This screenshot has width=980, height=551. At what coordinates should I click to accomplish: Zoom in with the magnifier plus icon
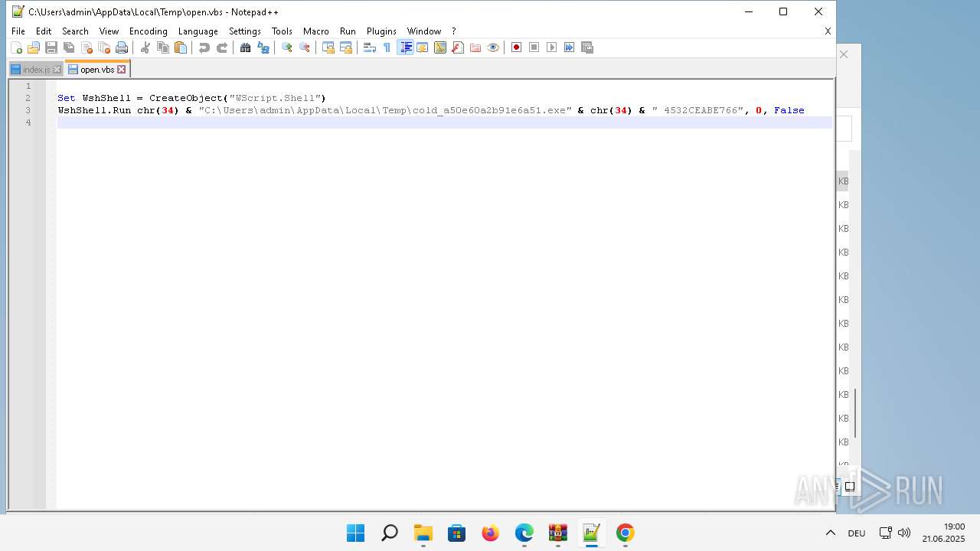[286, 47]
